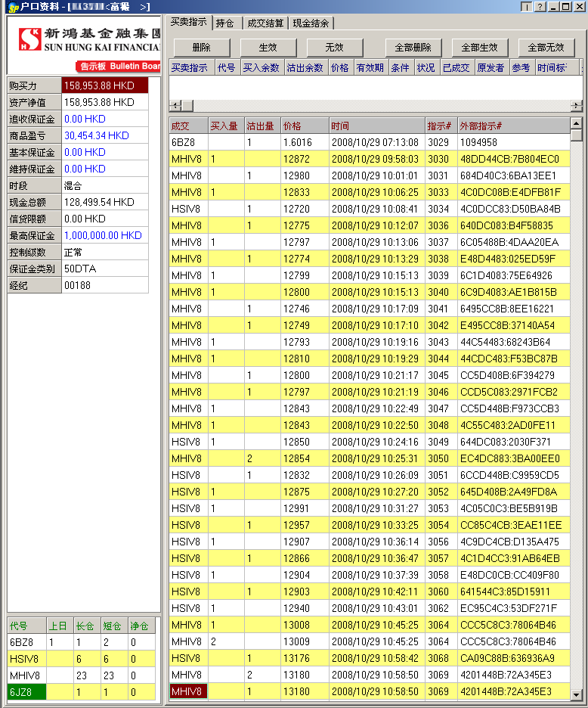Click the 有效期 column header
Screen dimensions: 588x708
point(370,68)
